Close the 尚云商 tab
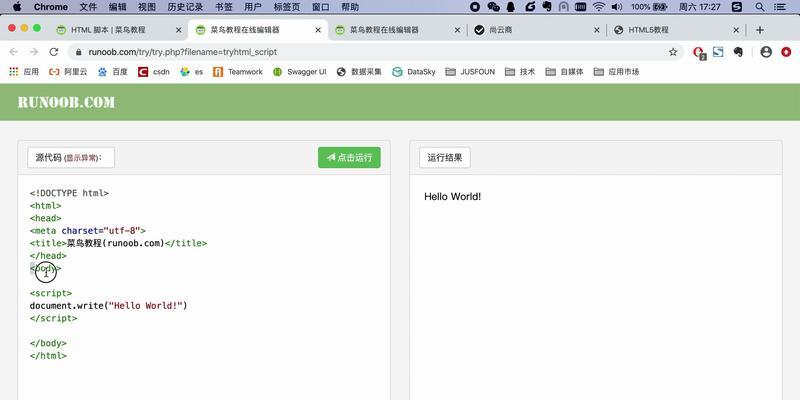The width and height of the screenshot is (800, 400). pyautogui.click(x=597, y=30)
